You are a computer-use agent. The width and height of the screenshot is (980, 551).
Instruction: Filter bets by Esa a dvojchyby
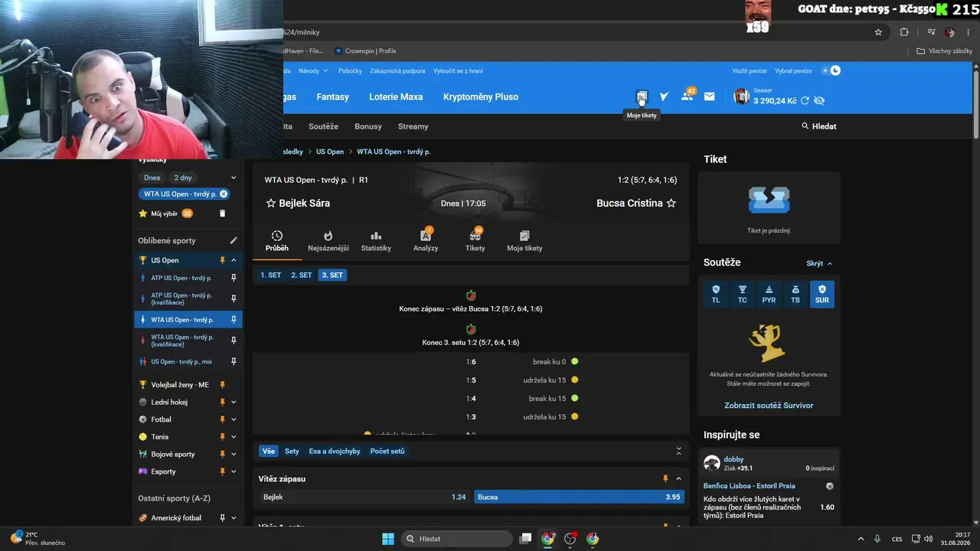[335, 452]
